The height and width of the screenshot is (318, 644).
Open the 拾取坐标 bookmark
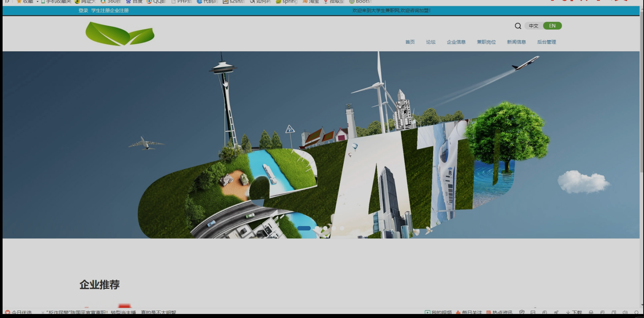334,2
